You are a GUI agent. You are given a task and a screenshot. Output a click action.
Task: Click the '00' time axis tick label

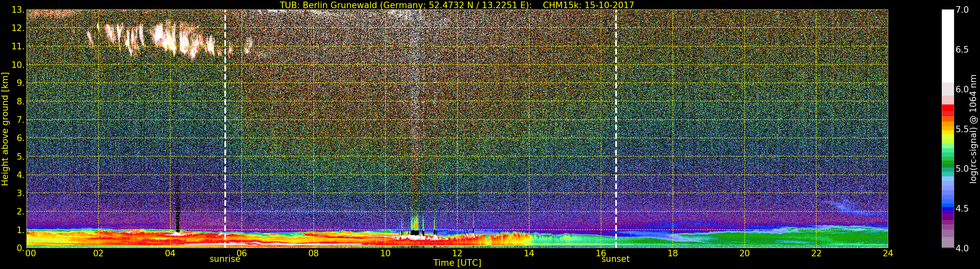pos(30,253)
